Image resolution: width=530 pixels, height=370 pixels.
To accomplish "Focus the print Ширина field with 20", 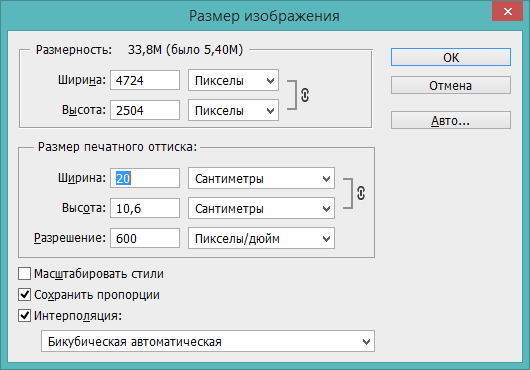I will [145, 178].
